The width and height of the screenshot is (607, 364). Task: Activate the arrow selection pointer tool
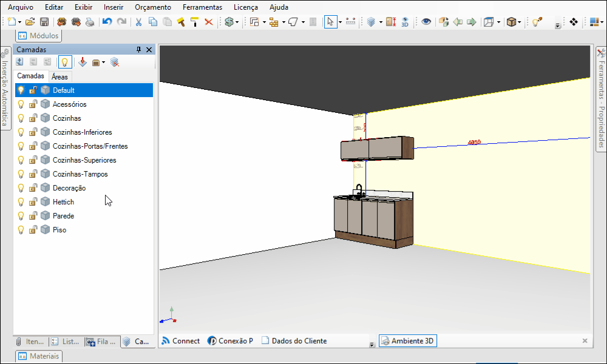[x=330, y=22]
